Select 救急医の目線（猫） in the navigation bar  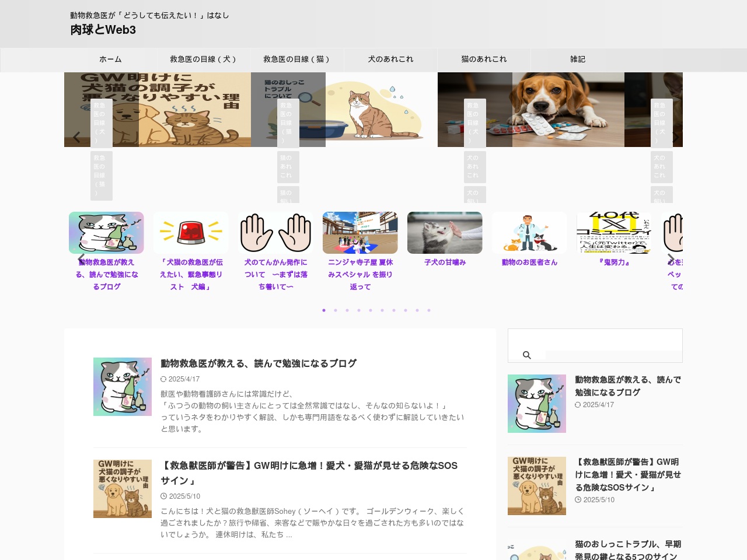297,60
